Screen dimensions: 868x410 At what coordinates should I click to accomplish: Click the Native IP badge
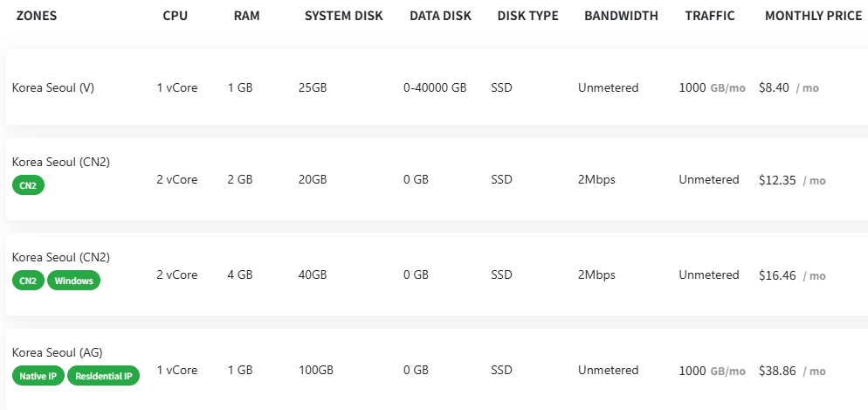38,376
